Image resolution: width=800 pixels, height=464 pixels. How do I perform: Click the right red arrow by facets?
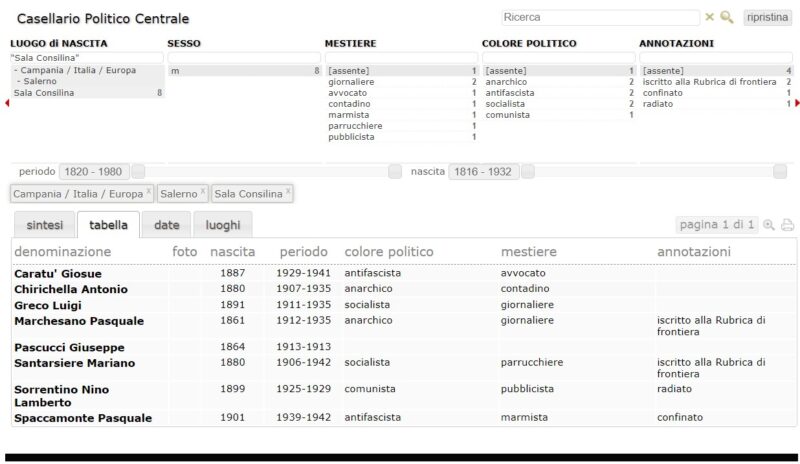(797, 103)
